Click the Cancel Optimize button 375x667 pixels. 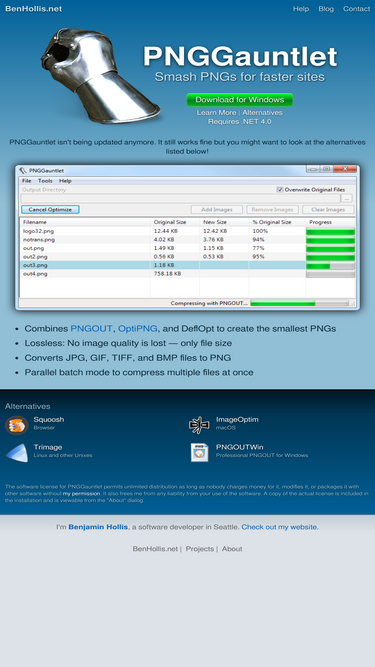coord(50,209)
